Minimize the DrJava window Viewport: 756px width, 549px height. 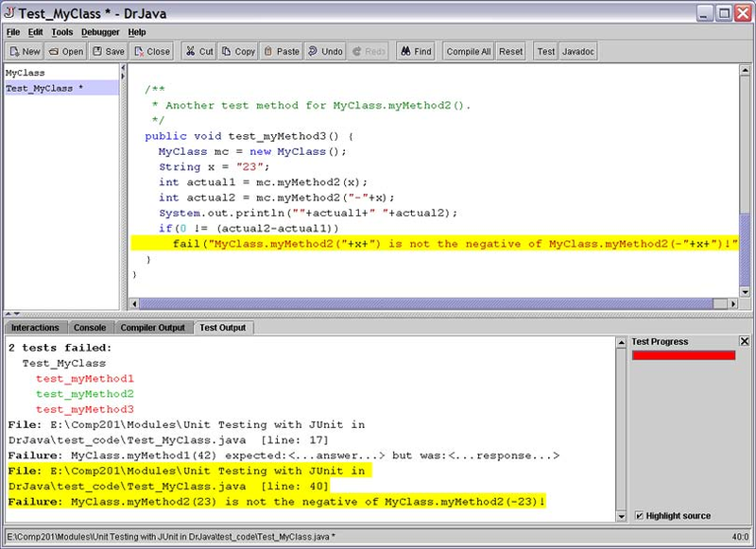point(704,13)
